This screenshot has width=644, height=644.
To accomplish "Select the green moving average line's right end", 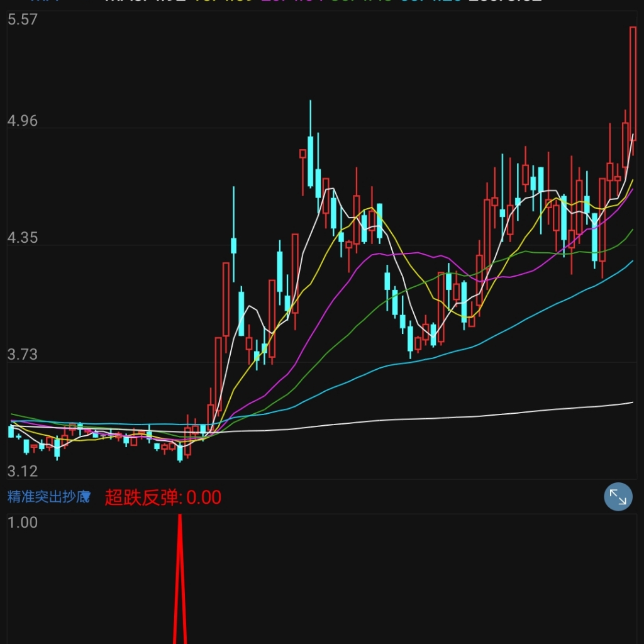I will tap(630, 231).
